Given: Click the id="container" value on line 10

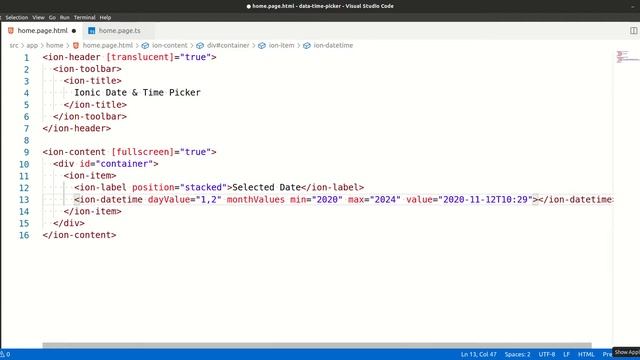Looking at the screenshot, I should coord(124,164).
